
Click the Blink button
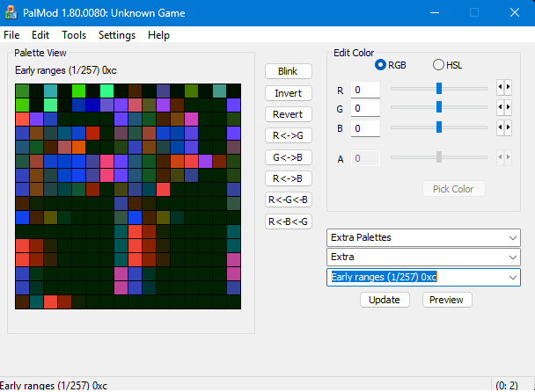tap(288, 71)
